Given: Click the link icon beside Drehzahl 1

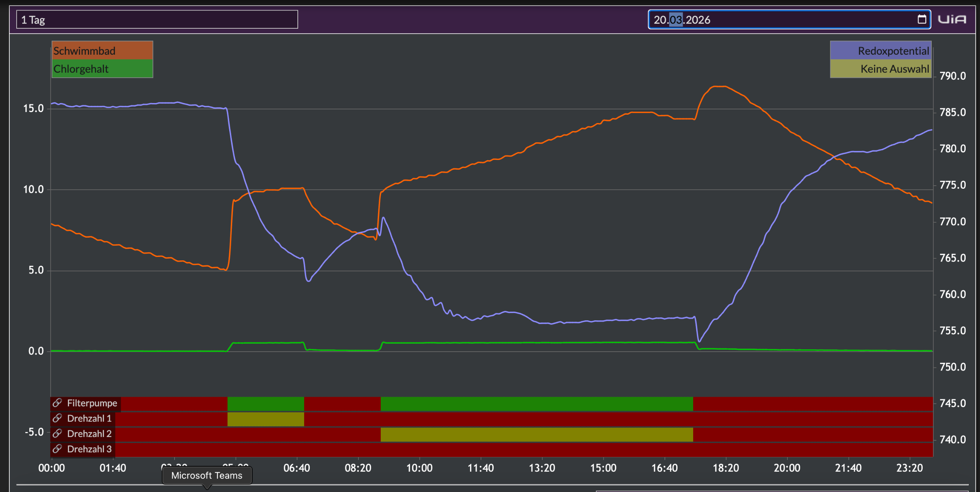Looking at the screenshot, I should 57,418.
